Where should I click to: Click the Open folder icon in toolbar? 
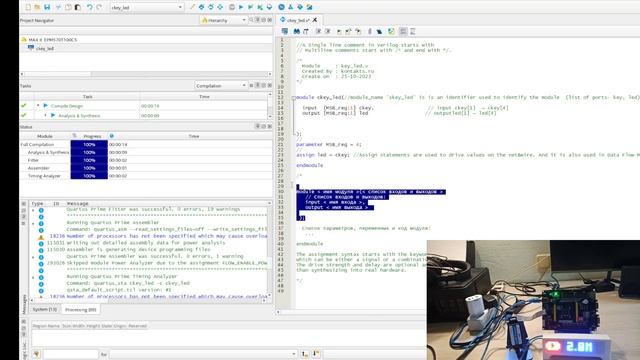click(37, 7)
